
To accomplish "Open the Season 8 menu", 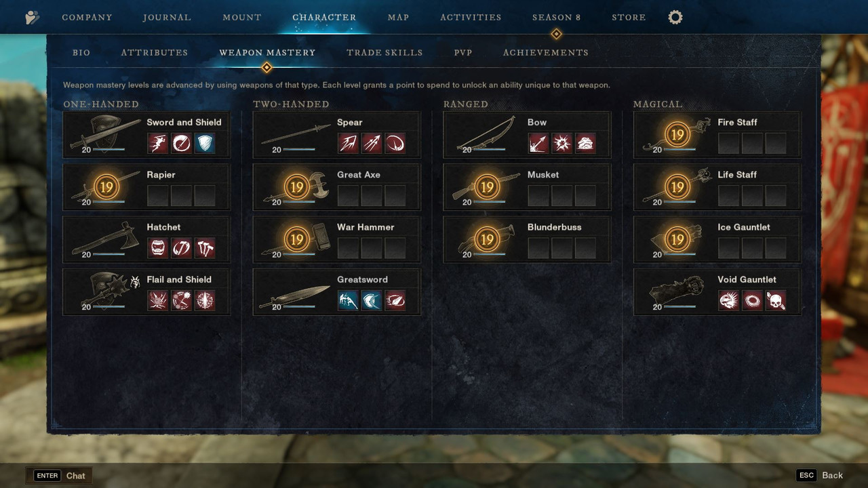I will 557,18.
